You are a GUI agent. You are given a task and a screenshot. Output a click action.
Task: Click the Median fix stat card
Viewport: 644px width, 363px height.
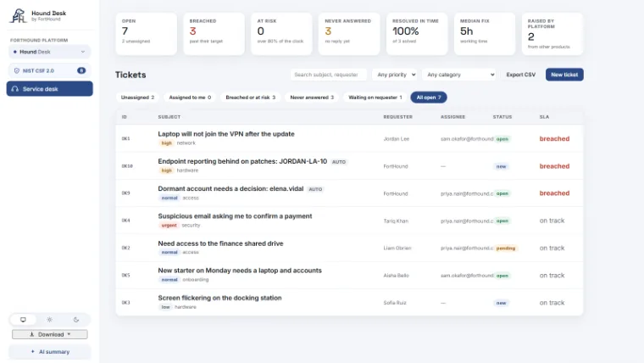[484, 34]
